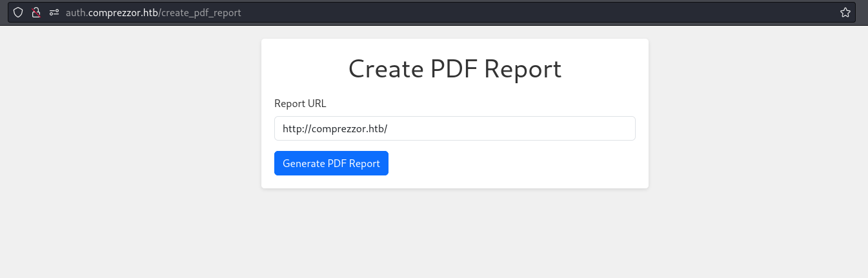Open the tracking protection shield icon

18,12
